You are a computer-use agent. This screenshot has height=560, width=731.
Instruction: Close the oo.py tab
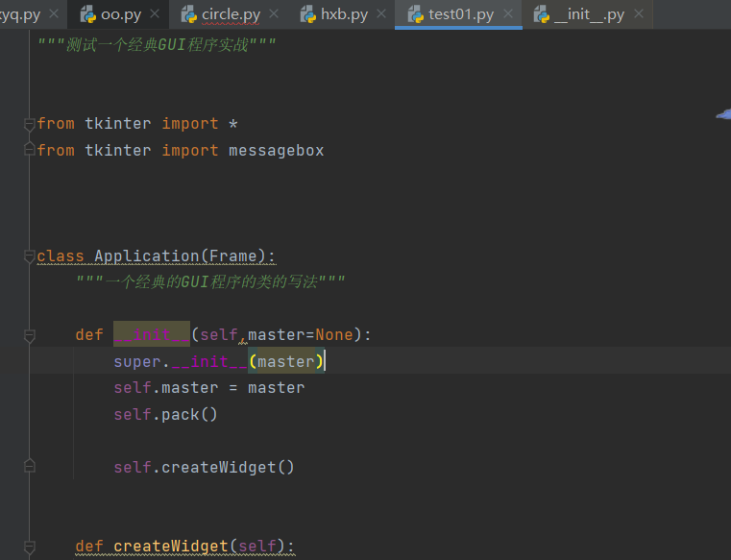tap(155, 14)
